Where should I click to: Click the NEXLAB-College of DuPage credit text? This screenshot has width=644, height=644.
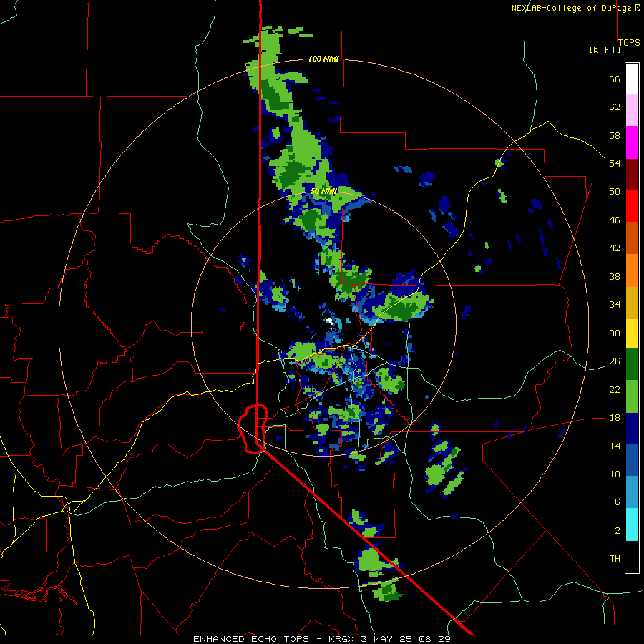point(572,8)
